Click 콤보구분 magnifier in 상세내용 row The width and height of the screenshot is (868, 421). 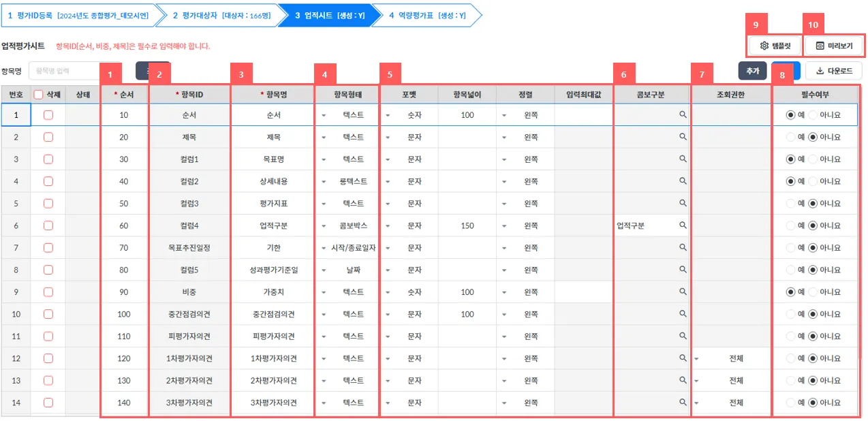(x=682, y=181)
